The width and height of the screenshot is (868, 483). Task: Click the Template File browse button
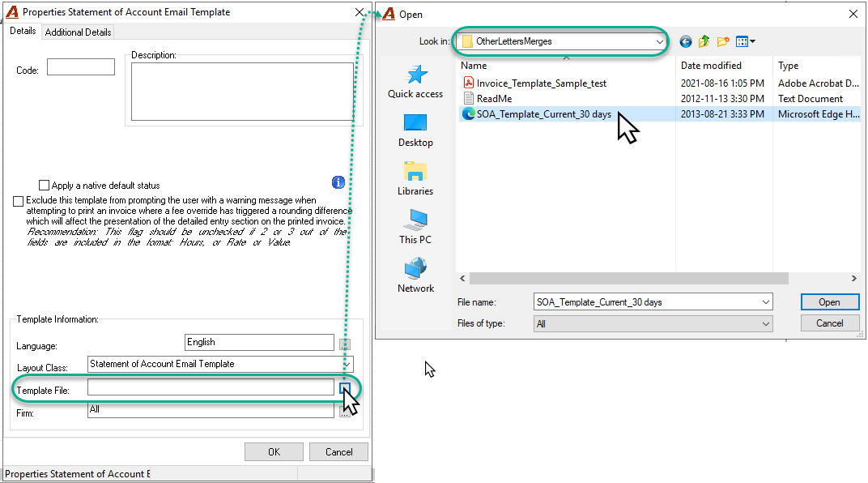click(x=345, y=388)
